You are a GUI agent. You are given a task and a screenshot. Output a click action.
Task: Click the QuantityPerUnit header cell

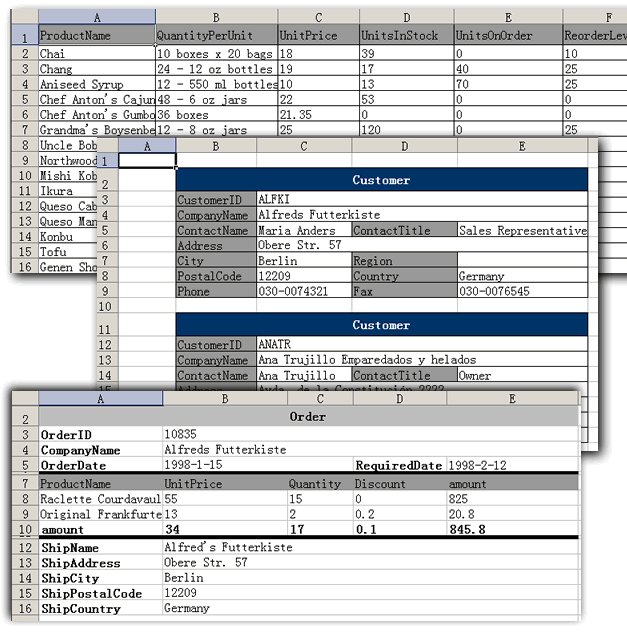click(217, 35)
